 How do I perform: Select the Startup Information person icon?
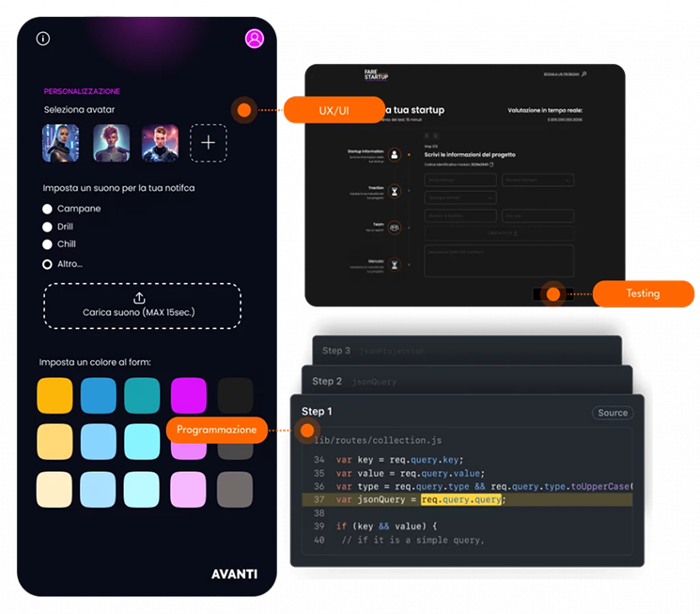click(x=395, y=154)
